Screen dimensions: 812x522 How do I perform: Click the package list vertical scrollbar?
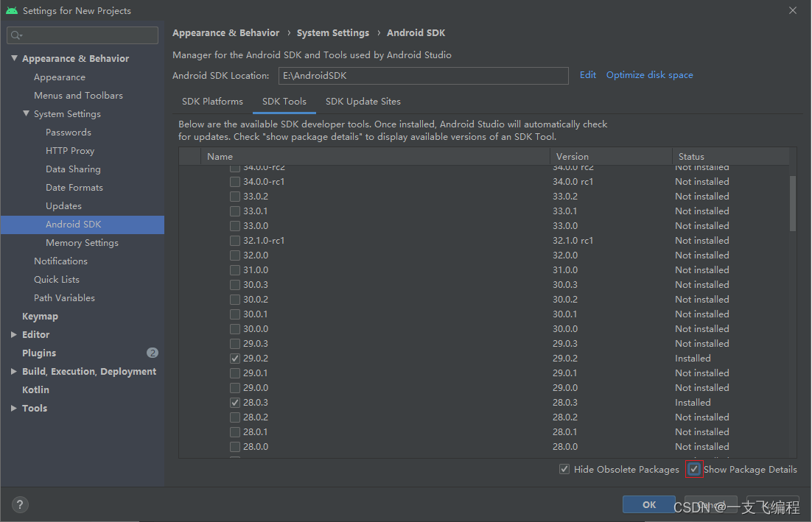point(793,204)
